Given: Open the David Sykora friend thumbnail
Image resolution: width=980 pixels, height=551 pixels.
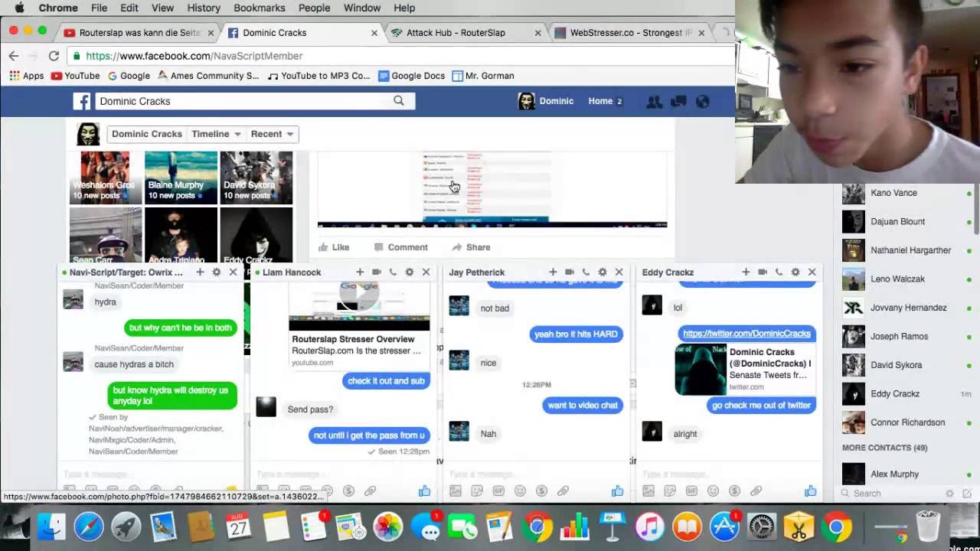Looking at the screenshot, I should (x=256, y=178).
